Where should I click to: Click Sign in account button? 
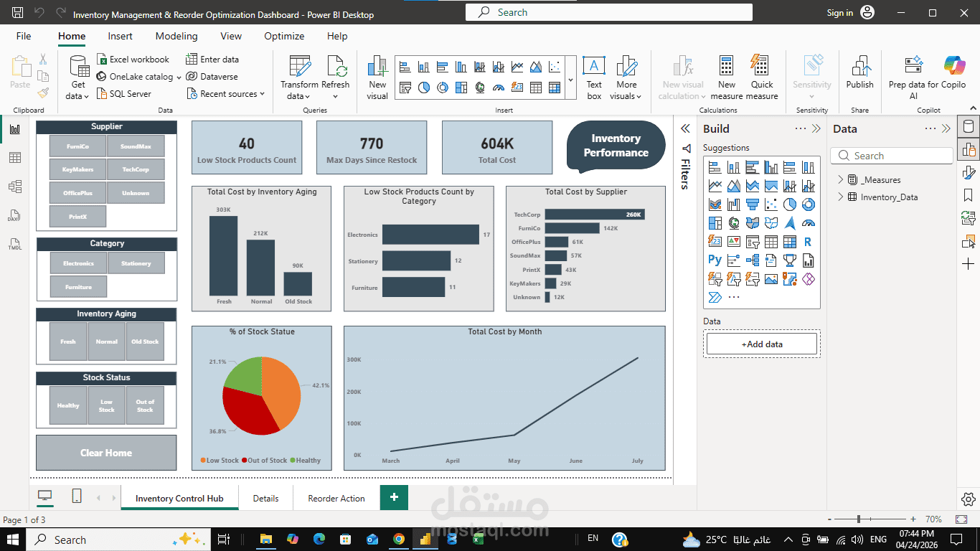(850, 13)
